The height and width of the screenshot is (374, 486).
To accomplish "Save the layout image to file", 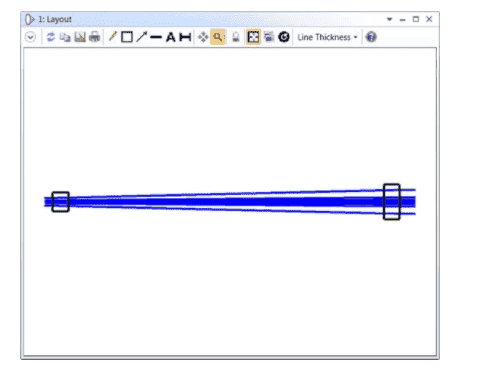I will [80, 37].
